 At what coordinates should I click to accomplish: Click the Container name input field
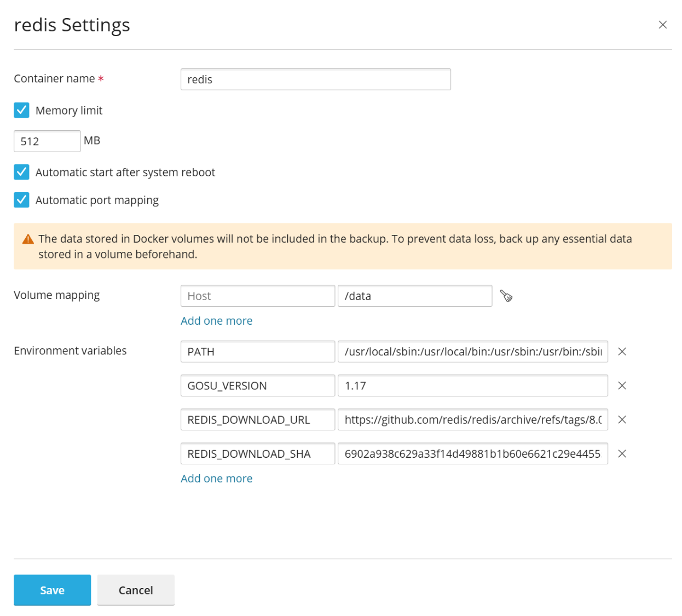[315, 79]
